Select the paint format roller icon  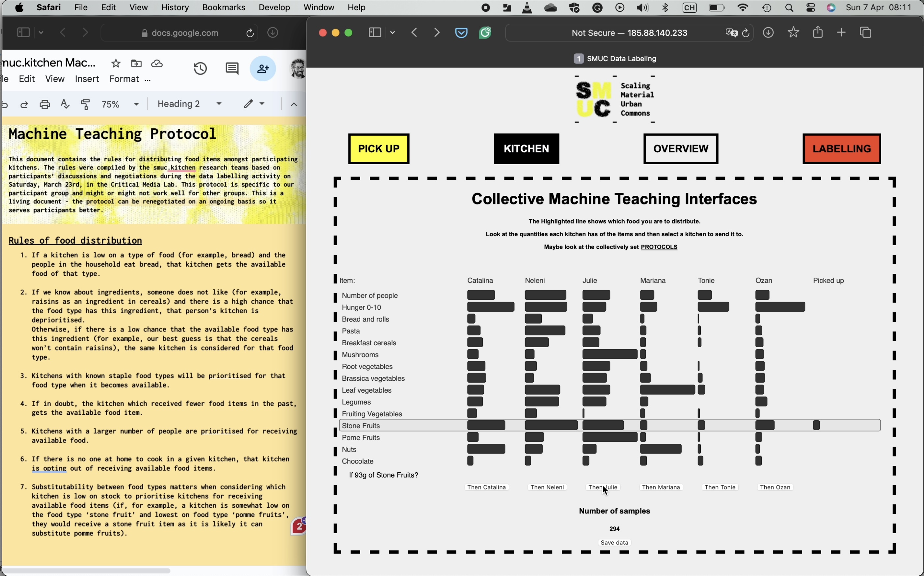[85, 104]
